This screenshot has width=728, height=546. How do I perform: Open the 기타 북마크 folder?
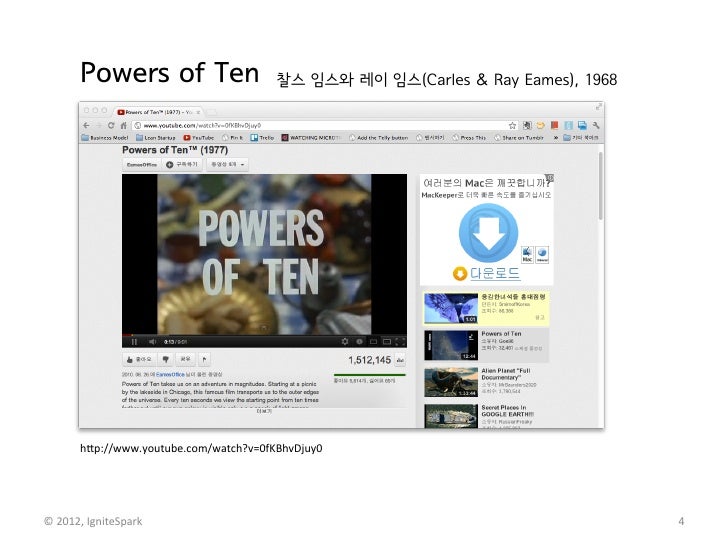[x=581, y=138]
